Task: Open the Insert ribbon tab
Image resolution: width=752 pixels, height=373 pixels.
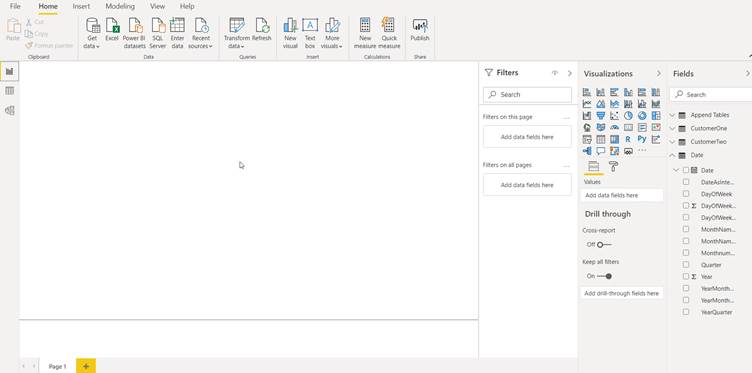Action: 81,6
